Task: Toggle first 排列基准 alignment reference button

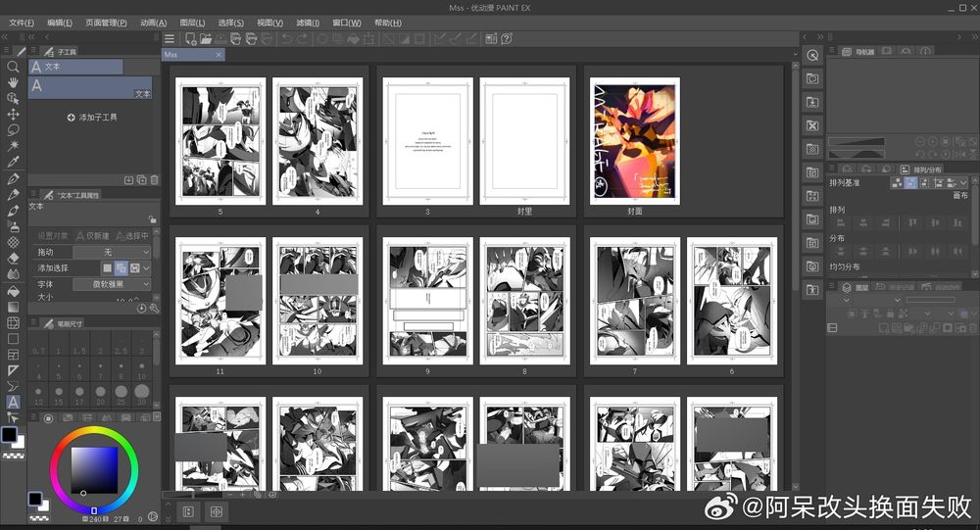Action: point(897,182)
